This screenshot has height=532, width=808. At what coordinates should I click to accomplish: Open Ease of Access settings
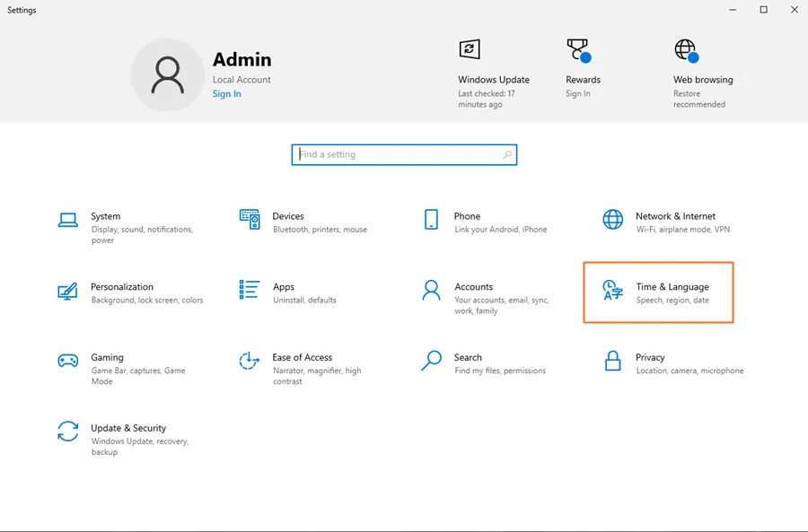pyautogui.click(x=303, y=363)
